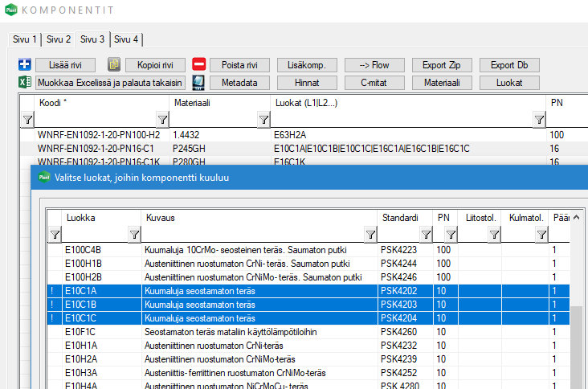Open the PN filter in the class dialog
Image resolution: width=588 pixels, height=389 pixels.
tap(451, 235)
